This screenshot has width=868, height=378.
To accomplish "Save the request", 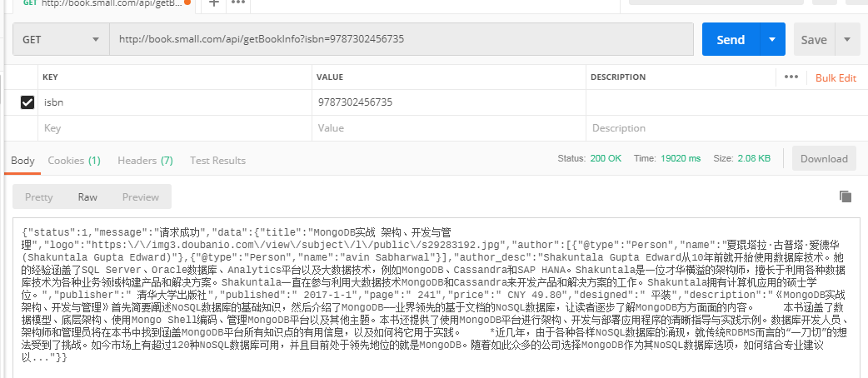I will tap(814, 39).
